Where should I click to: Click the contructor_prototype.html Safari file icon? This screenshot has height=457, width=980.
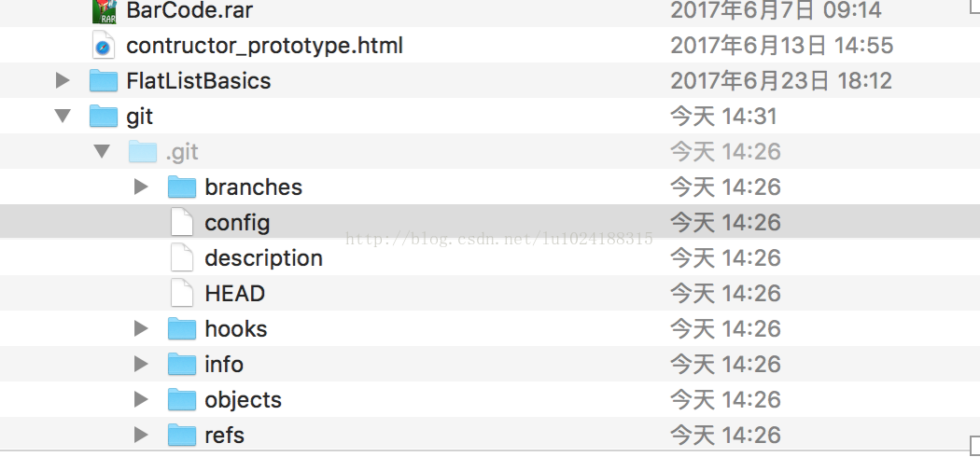tap(103, 46)
